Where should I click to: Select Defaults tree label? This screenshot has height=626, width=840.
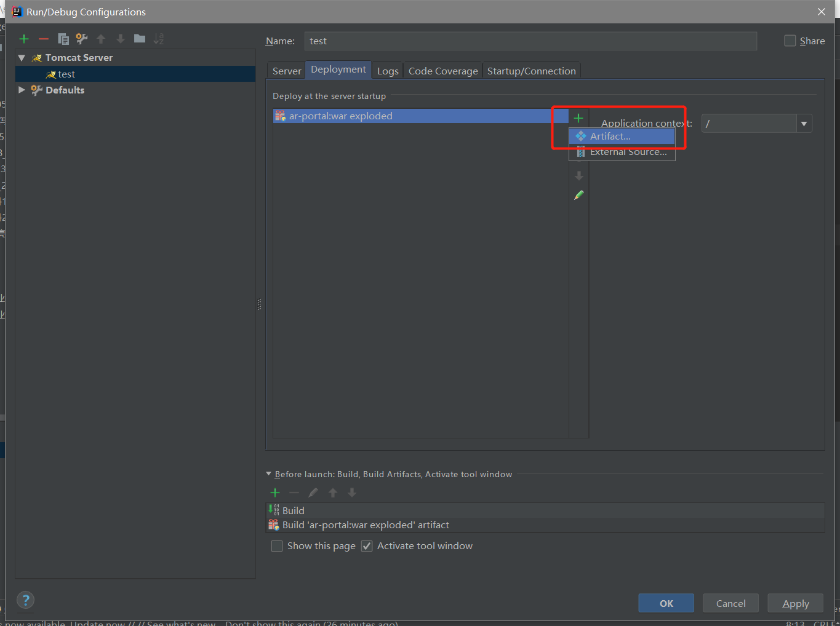[65, 90]
